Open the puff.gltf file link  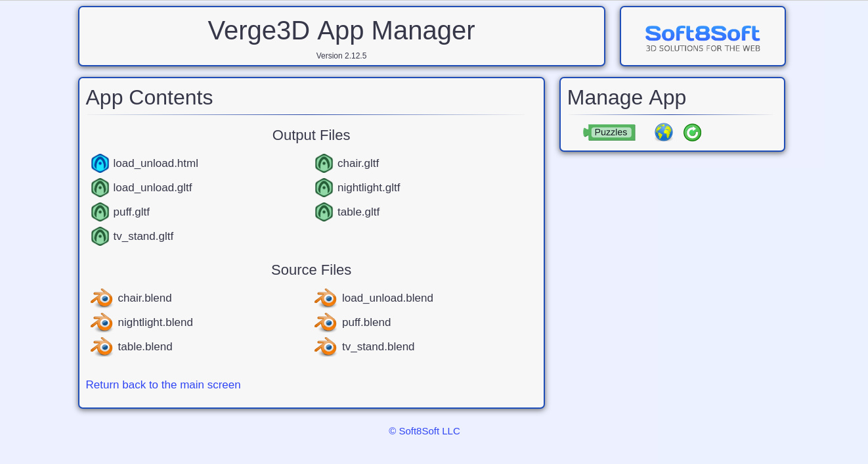click(x=131, y=212)
